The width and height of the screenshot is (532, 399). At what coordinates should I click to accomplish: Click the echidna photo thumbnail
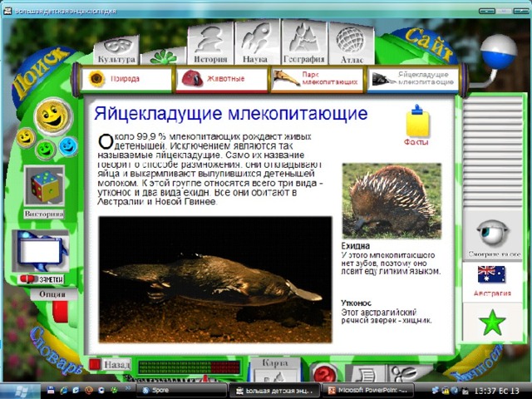tap(392, 201)
